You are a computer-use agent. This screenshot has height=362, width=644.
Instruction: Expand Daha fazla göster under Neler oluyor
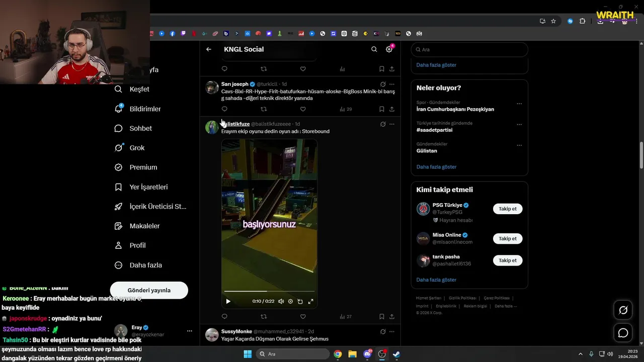[x=436, y=167]
